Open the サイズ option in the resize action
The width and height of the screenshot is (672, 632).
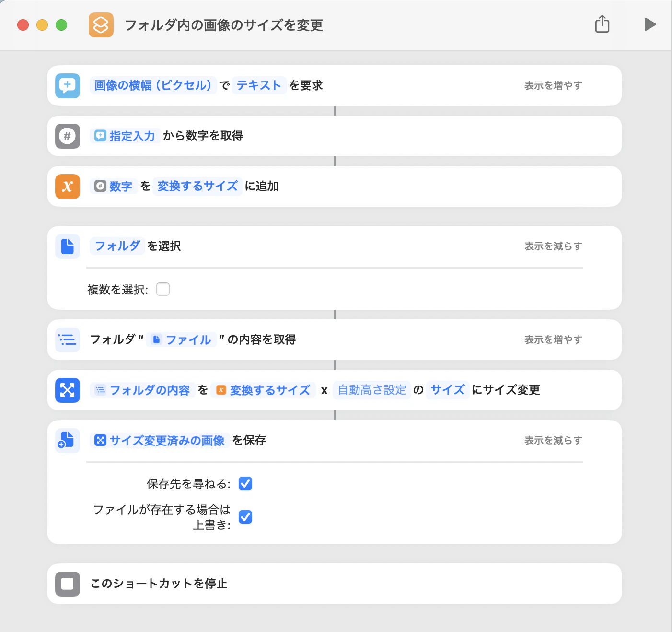click(447, 390)
